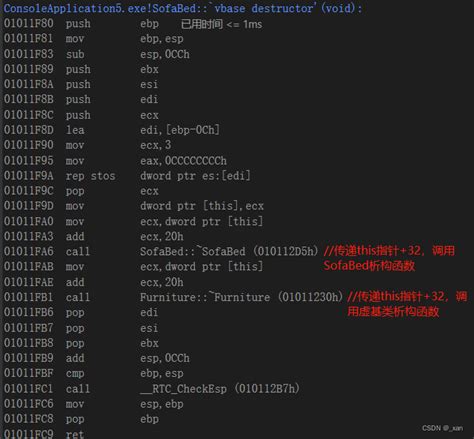Click the call Furniture::~Furniture target

click(x=205, y=297)
